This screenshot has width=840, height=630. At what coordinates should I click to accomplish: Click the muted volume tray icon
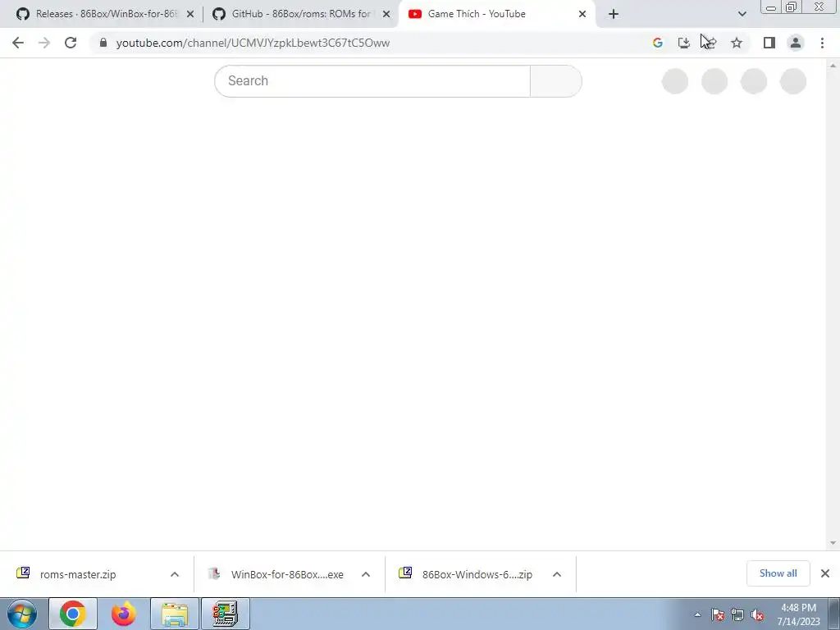(x=757, y=615)
